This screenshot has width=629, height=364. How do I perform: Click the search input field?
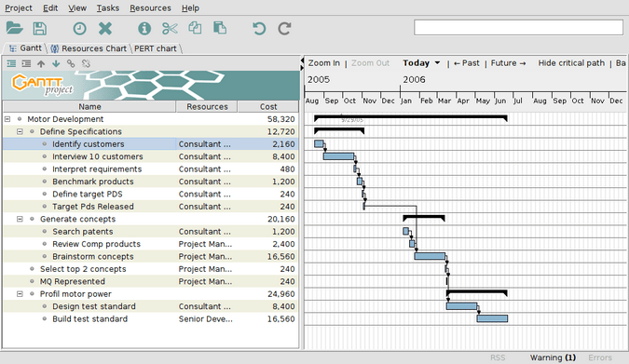click(518, 28)
